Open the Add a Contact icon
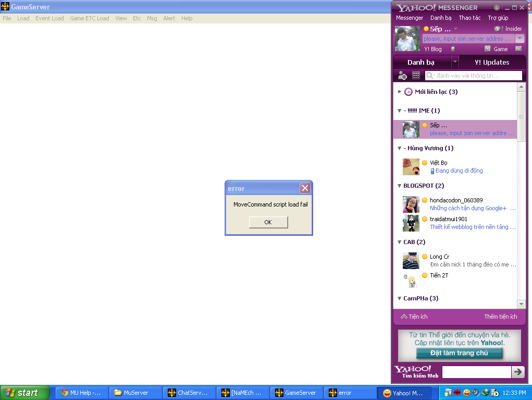The image size is (532, 400). pyautogui.click(x=402, y=75)
